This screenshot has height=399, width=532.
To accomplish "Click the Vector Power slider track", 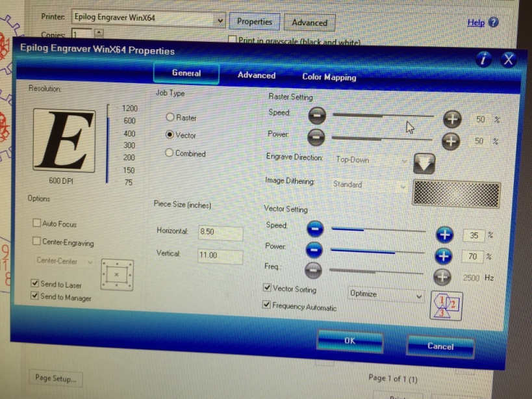I will pos(377,251).
